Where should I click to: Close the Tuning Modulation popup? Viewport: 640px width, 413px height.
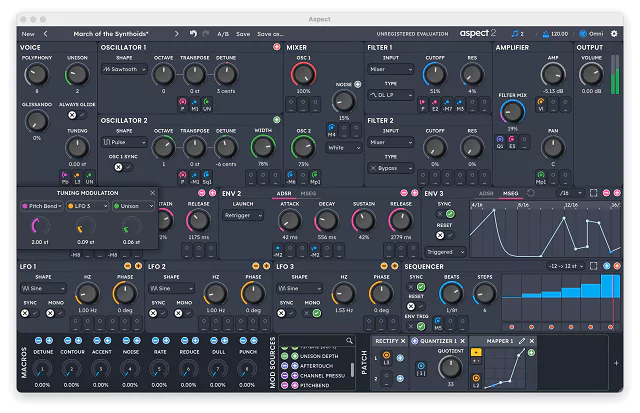click(152, 193)
